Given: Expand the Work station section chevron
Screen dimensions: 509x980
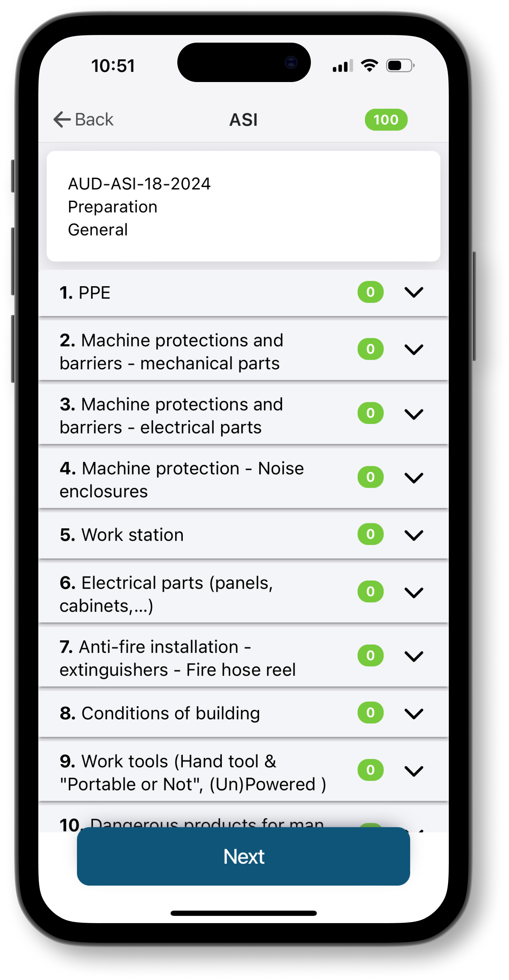Looking at the screenshot, I should pyautogui.click(x=413, y=535).
